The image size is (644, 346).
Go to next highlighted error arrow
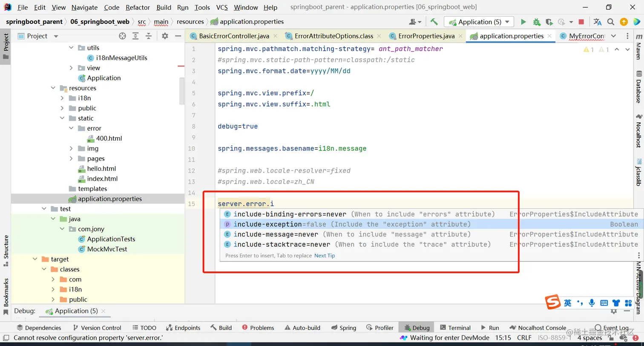[627, 49]
